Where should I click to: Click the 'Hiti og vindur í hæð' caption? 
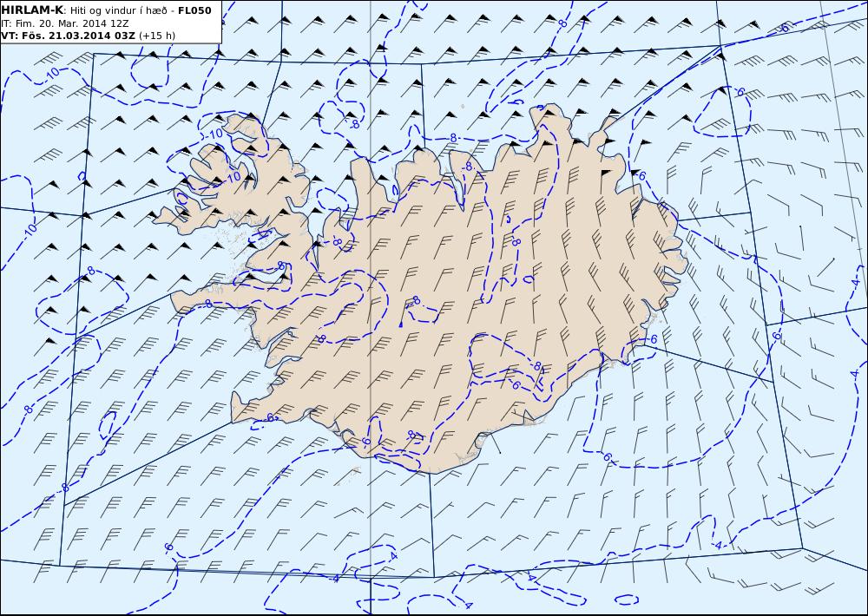118,10
